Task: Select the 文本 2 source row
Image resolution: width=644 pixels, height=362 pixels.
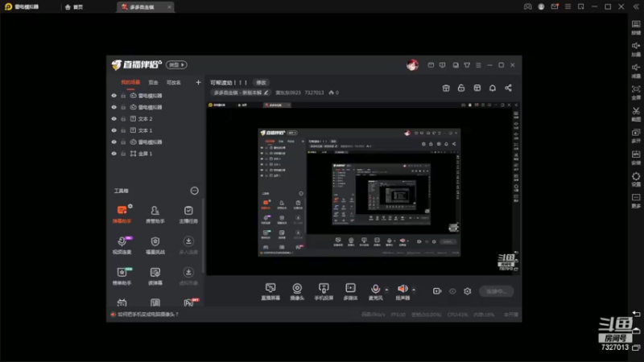Action: point(156,118)
